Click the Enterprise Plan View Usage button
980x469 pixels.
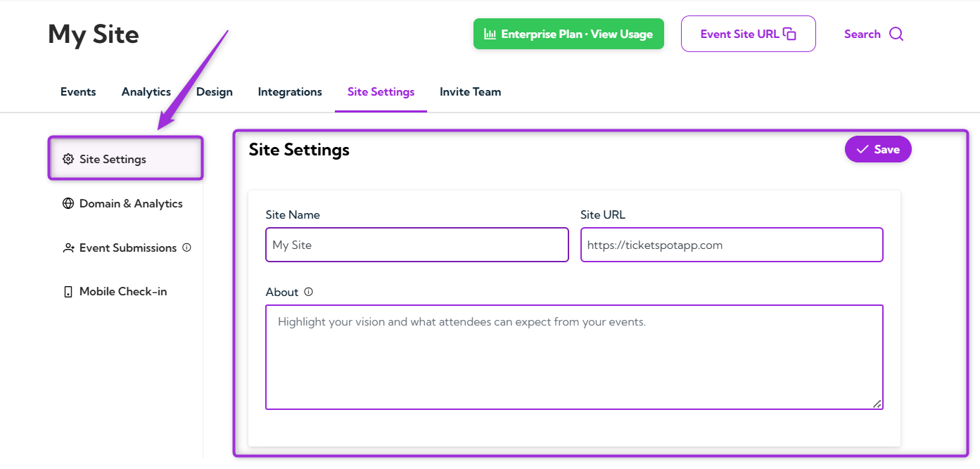tap(568, 33)
